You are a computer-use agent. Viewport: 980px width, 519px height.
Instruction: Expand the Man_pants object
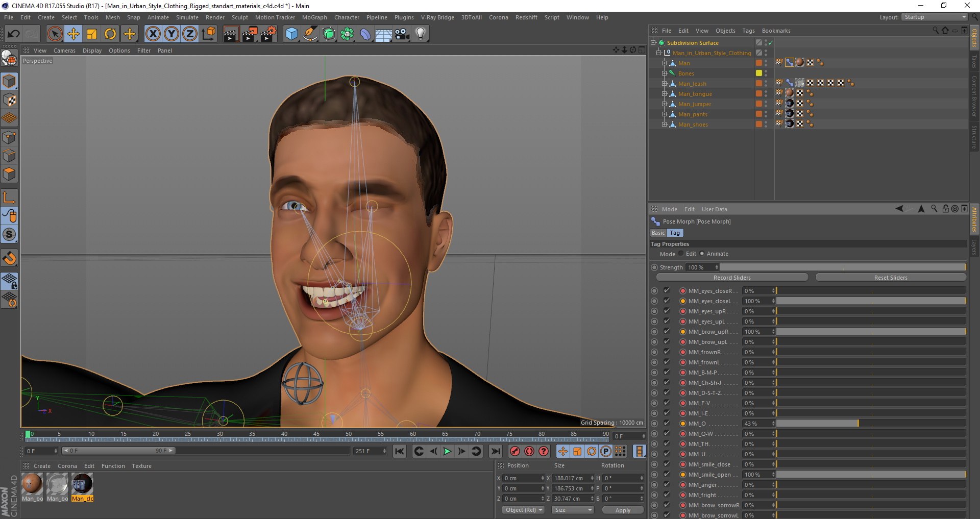coord(665,114)
